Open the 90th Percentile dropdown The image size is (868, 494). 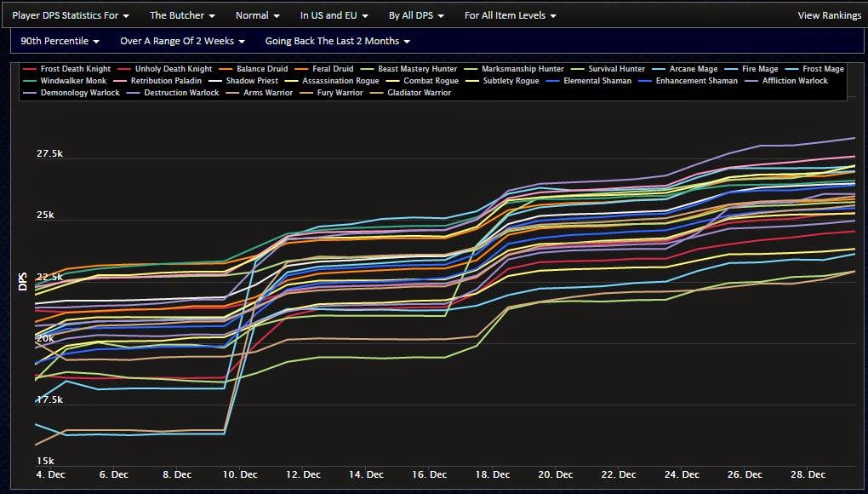tap(60, 41)
